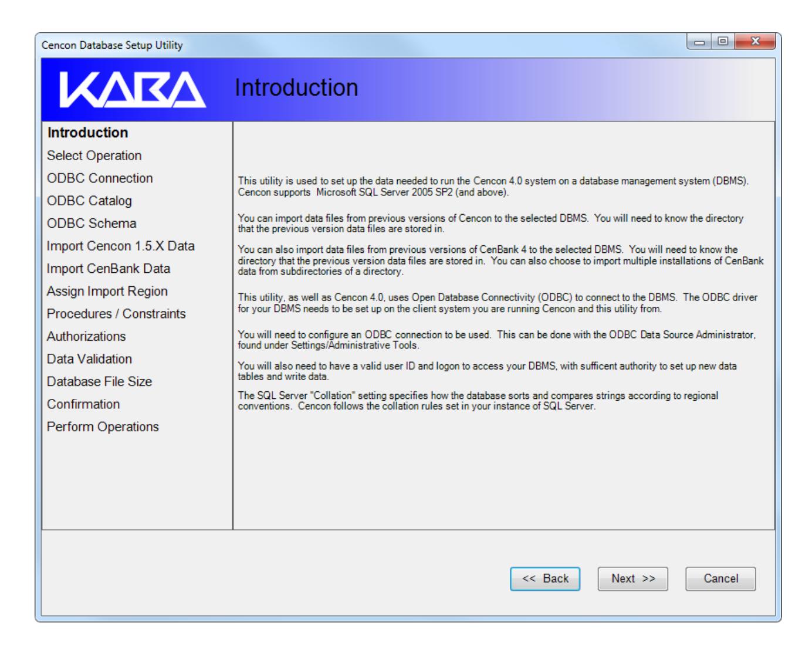Go to the Select Operation step
Viewport: 812px width, 650px height.
click(94, 155)
